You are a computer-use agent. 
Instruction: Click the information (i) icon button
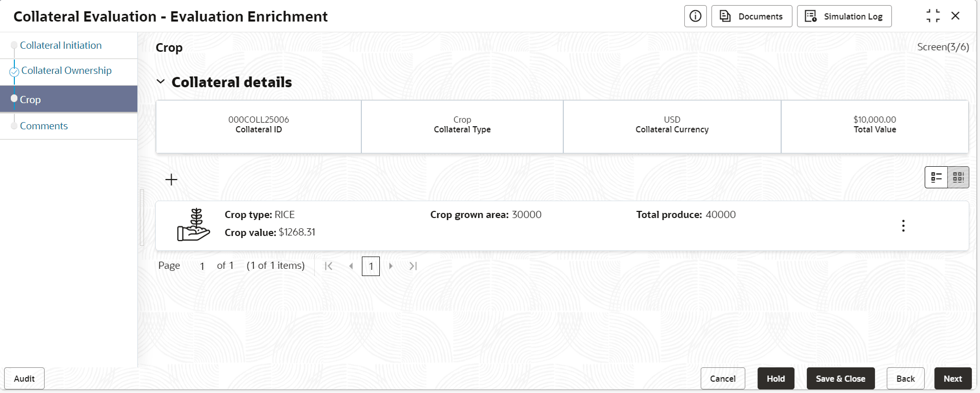695,16
